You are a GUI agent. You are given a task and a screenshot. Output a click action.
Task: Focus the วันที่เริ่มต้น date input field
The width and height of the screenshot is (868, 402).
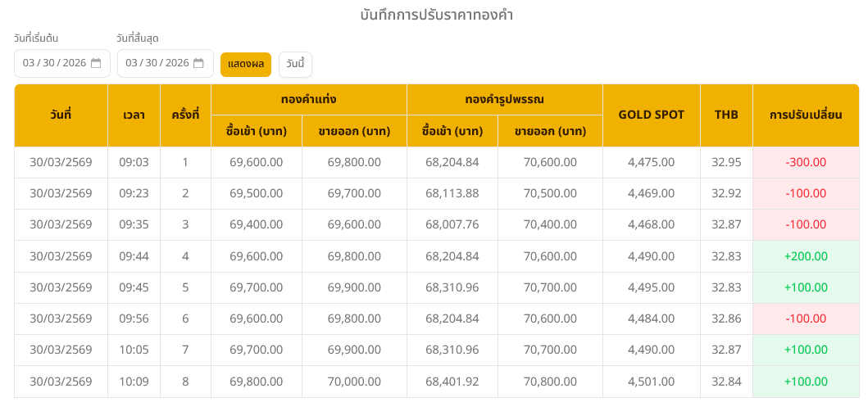pyautogui.click(x=54, y=63)
